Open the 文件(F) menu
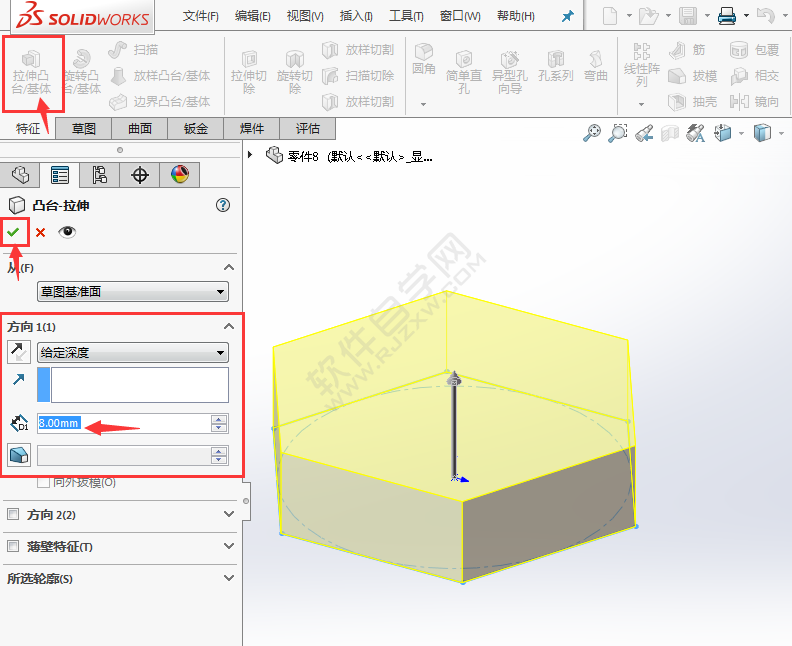The width and height of the screenshot is (792, 646). (201, 16)
